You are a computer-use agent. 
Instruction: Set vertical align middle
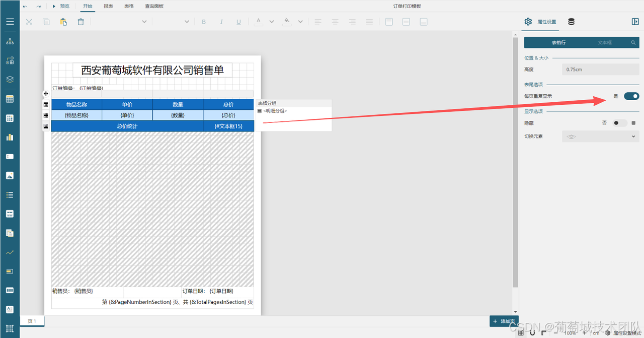[x=406, y=22]
